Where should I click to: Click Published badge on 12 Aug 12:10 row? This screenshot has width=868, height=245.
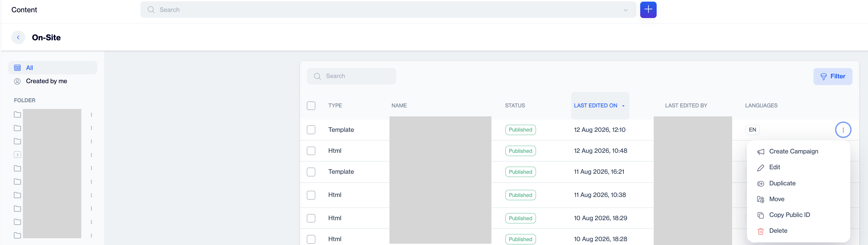(520, 130)
